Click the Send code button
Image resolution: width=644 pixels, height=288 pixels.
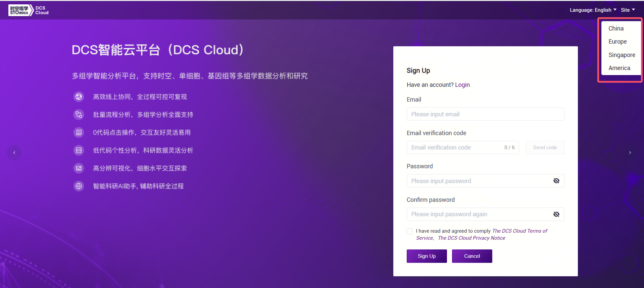(x=545, y=148)
